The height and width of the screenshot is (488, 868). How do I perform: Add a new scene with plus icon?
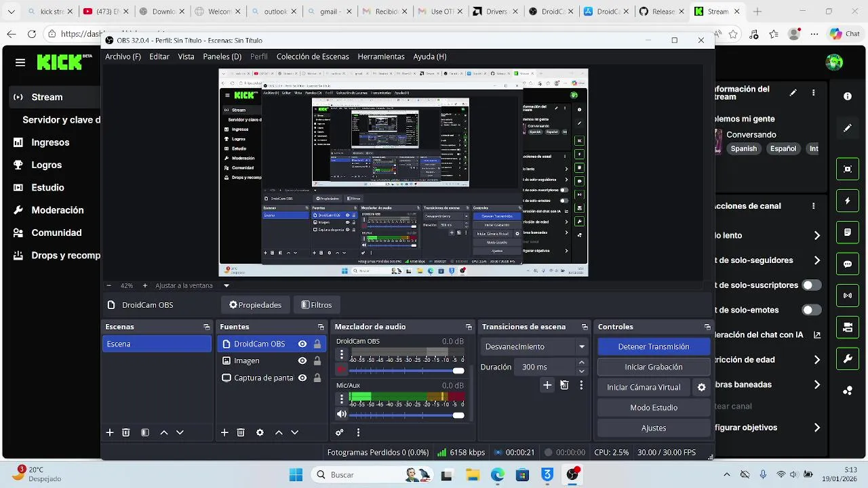click(x=110, y=432)
